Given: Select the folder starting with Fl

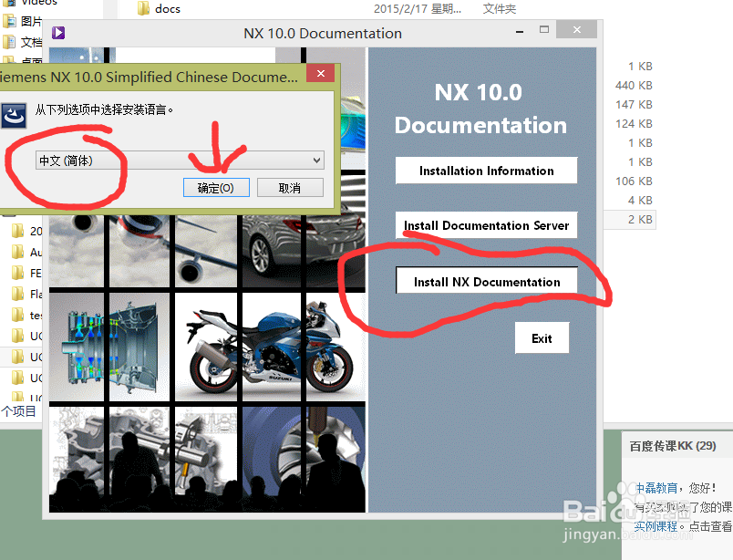Looking at the screenshot, I should click(26, 294).
